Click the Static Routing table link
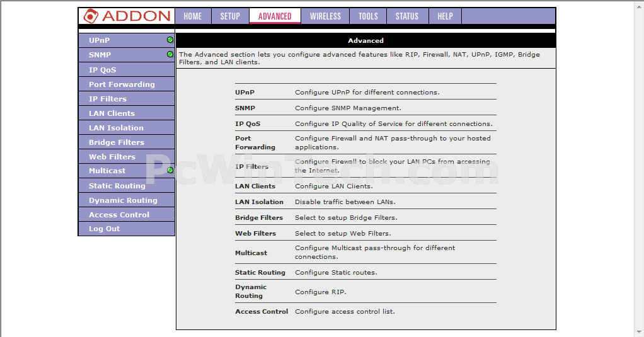The image size is (644, 337). coord(260,272)
